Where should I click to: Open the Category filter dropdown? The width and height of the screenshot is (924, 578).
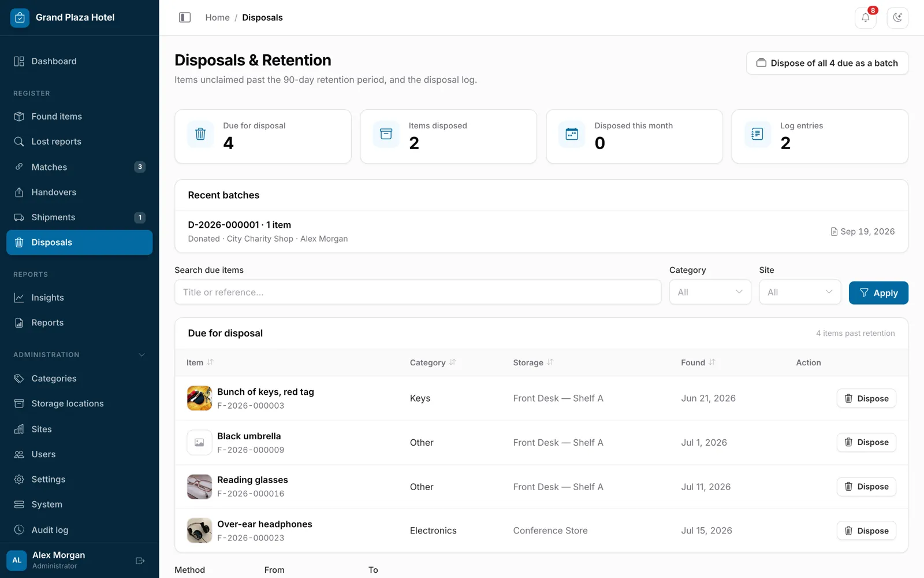pos(710,292)
